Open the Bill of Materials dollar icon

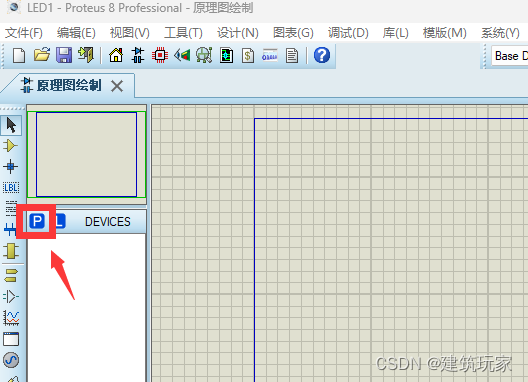[x=248, y=55]
